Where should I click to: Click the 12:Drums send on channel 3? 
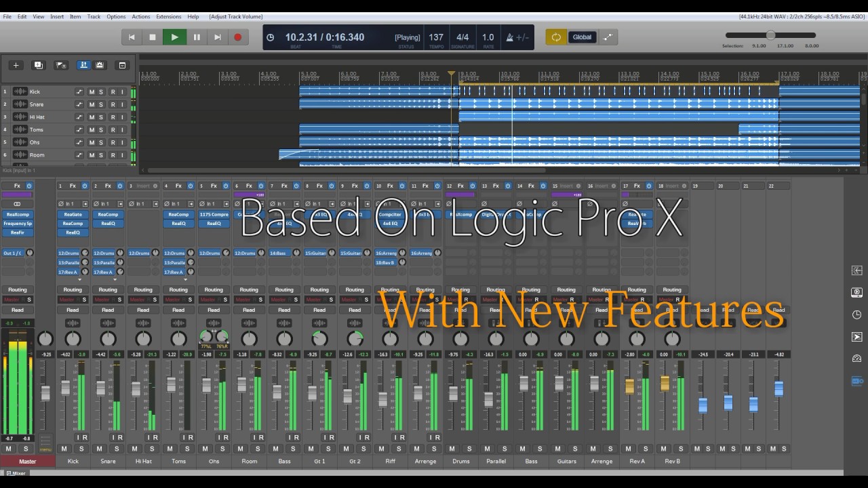point(140,253)
